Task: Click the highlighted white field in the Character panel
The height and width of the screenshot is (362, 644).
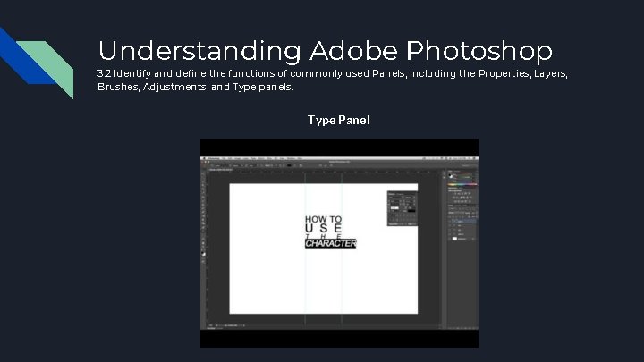Action: 394,208
